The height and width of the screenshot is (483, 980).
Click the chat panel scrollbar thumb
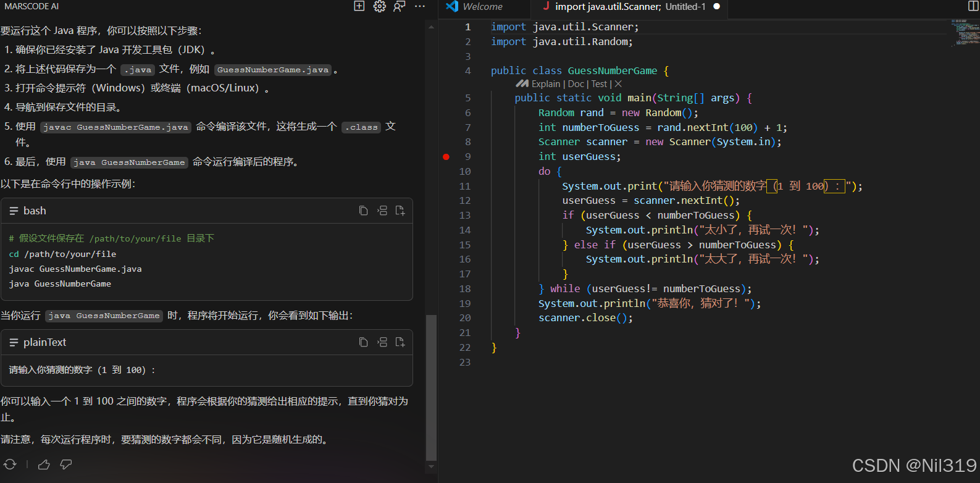click(431, 387)
